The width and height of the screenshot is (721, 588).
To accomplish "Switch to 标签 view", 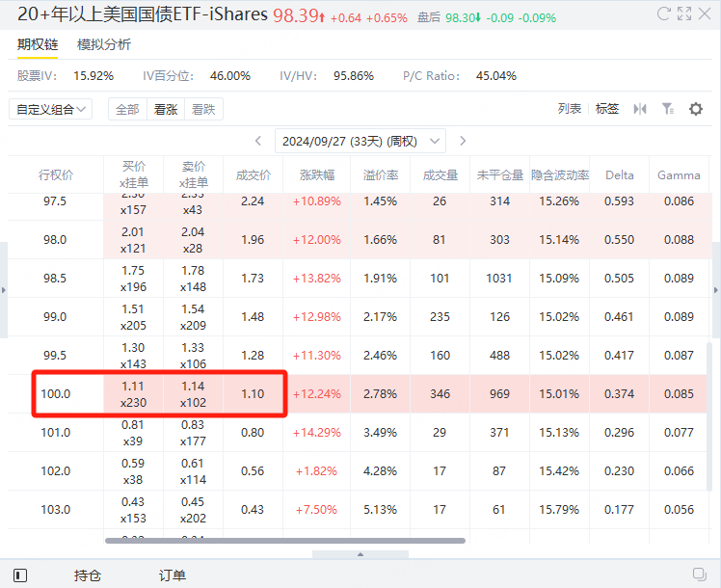I will (x=607, y=109).
